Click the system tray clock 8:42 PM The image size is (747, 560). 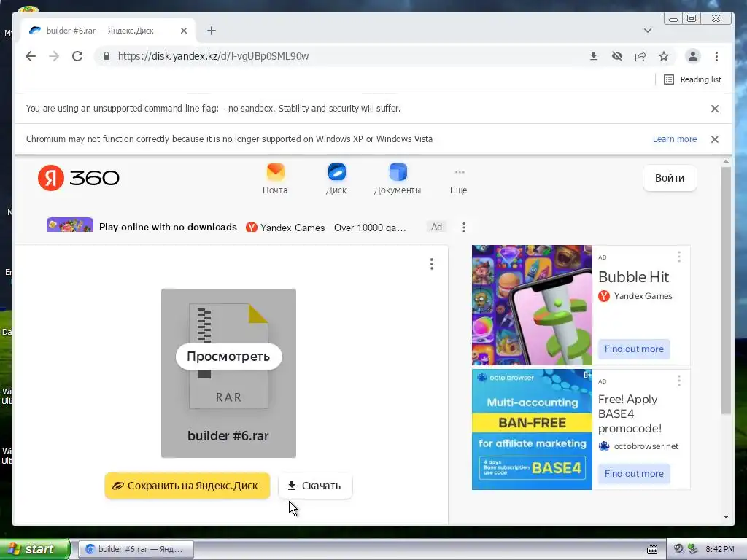point(720,549)
